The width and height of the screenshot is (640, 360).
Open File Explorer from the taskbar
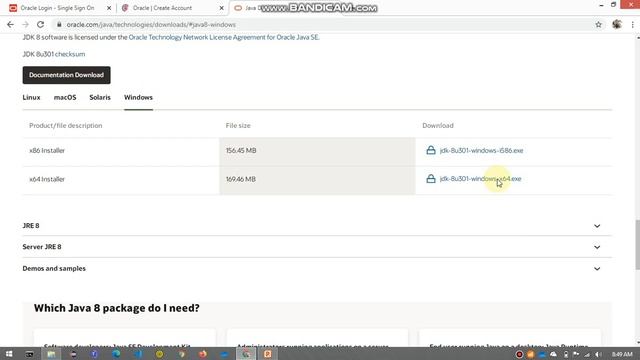coord(51,354)
